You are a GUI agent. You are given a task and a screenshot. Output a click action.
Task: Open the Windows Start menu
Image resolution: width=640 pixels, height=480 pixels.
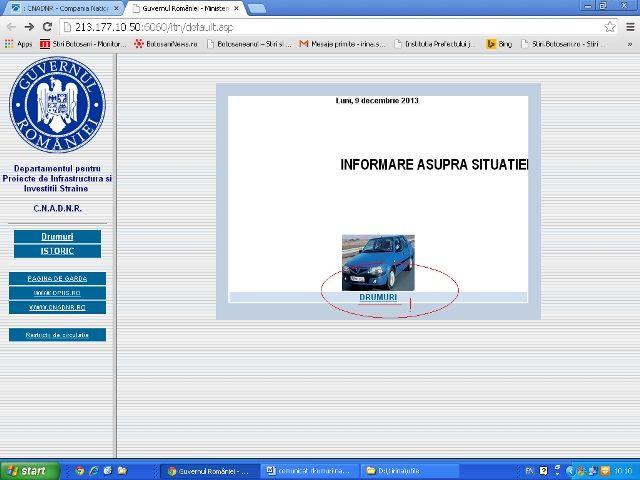click(x=27, y=470)
